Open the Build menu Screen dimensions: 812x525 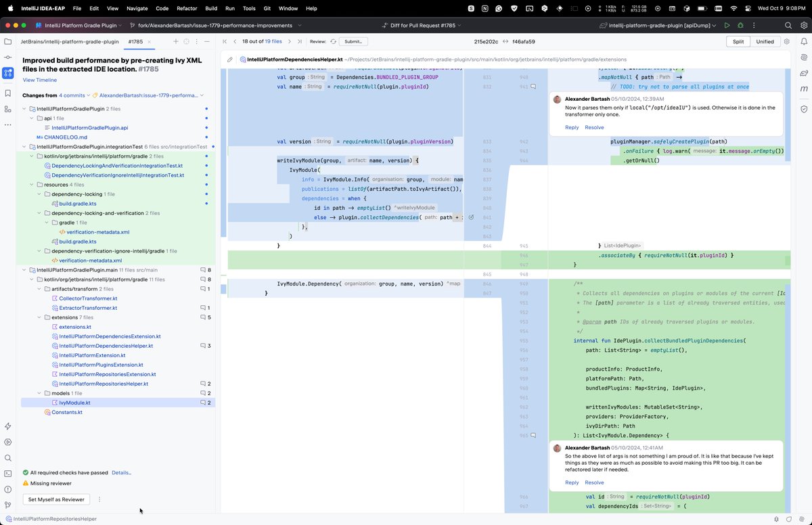click(x=211, y=8)
